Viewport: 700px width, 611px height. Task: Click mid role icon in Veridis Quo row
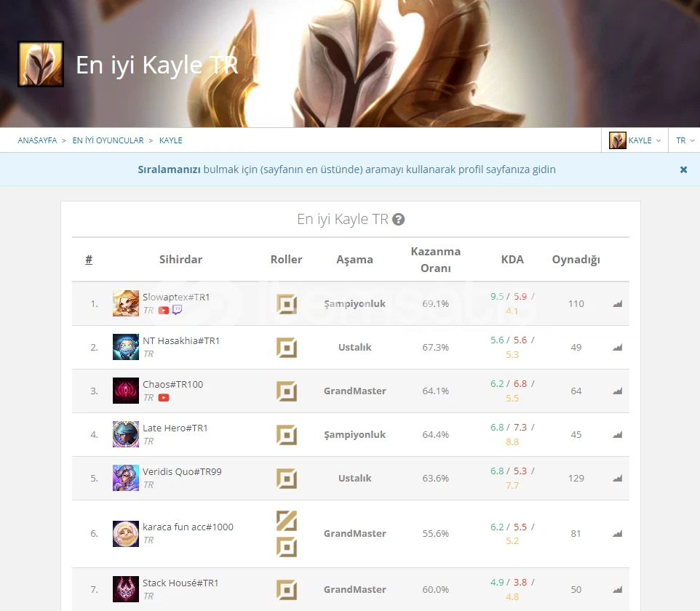[287, 479]
